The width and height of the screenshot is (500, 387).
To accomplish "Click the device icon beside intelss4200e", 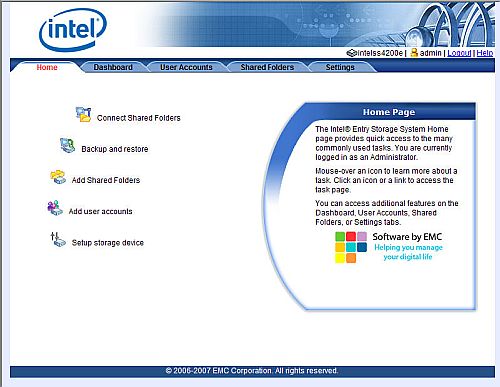I will (351, 53).
